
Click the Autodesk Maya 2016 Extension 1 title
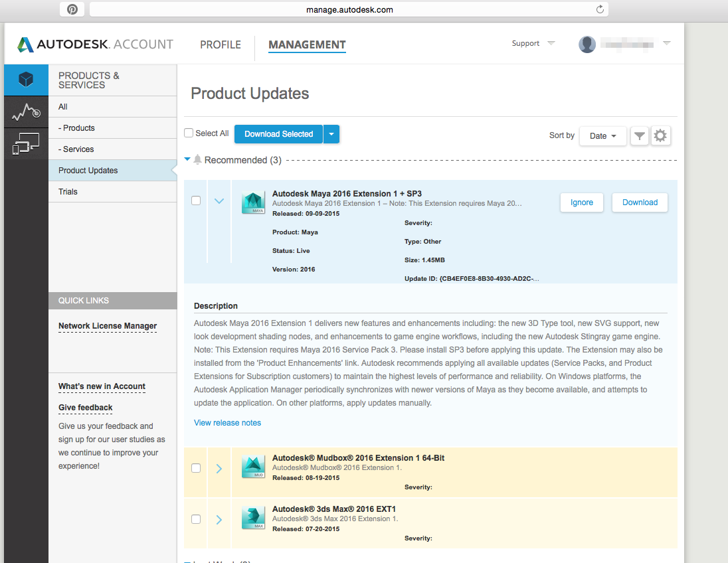coord(347,194)
